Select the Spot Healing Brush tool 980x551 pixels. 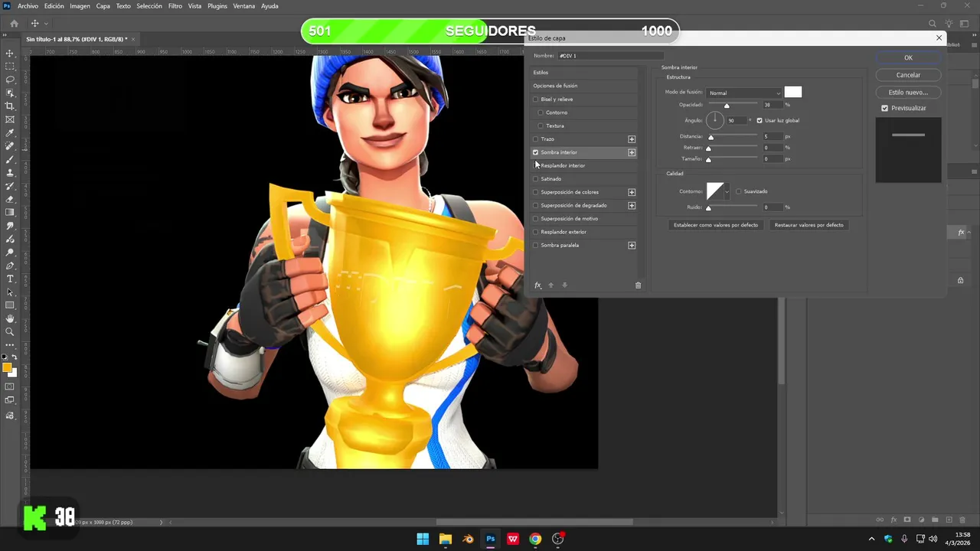[10, 146]
